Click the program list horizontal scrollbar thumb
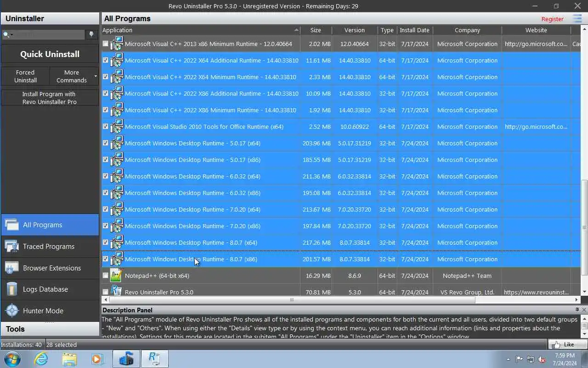This screenshot has width=588, height=368. 291,300
